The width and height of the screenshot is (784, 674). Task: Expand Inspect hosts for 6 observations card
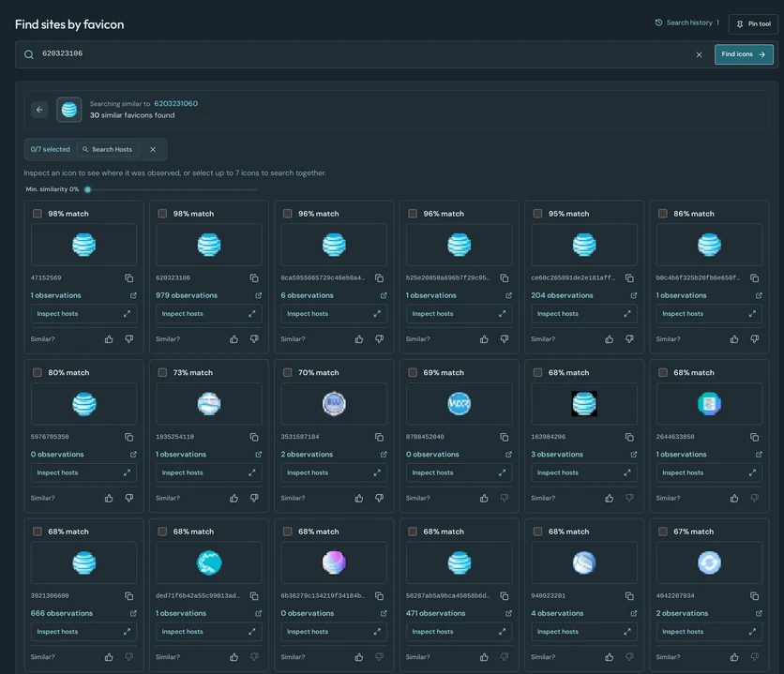tap(334, 314)
